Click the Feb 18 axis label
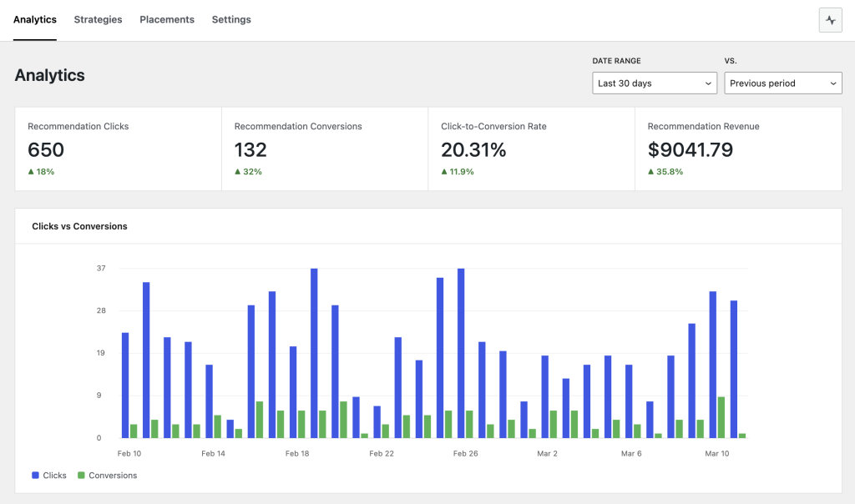The image size is (855, 504). [x=297, y=453]
